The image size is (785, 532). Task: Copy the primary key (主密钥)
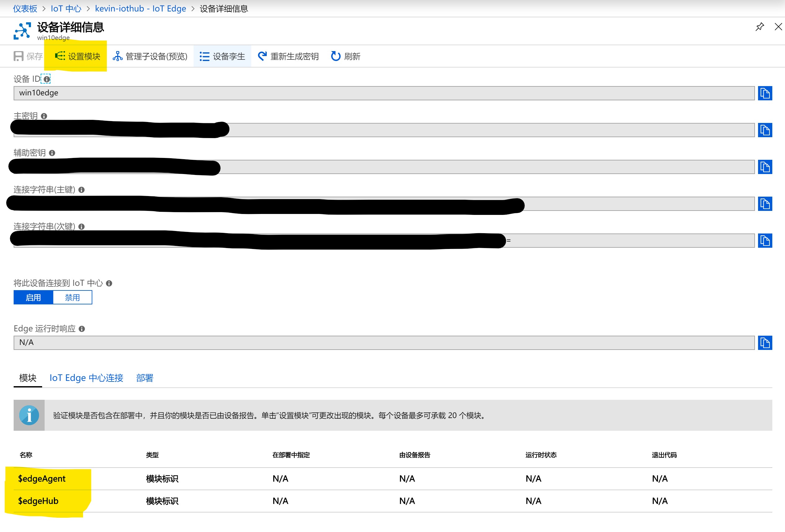[x=765, y=130]
